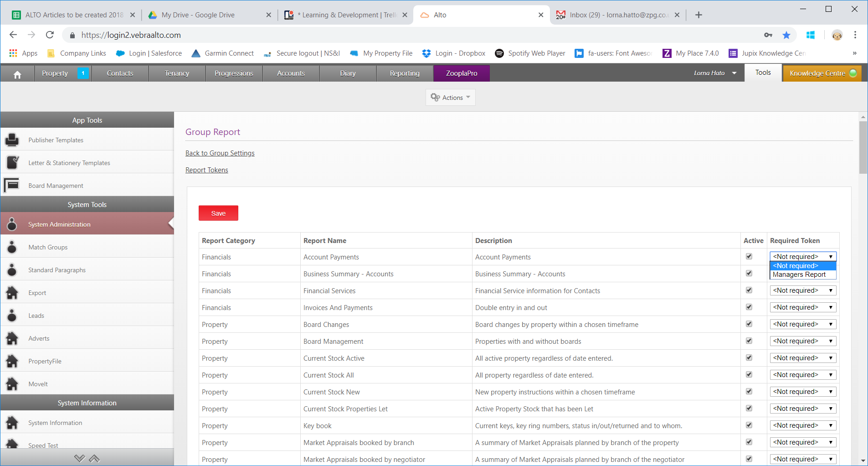Bookmark this page with the star icon
The height and width of the screenshot is (466, 868).
[x=786, y=35]
